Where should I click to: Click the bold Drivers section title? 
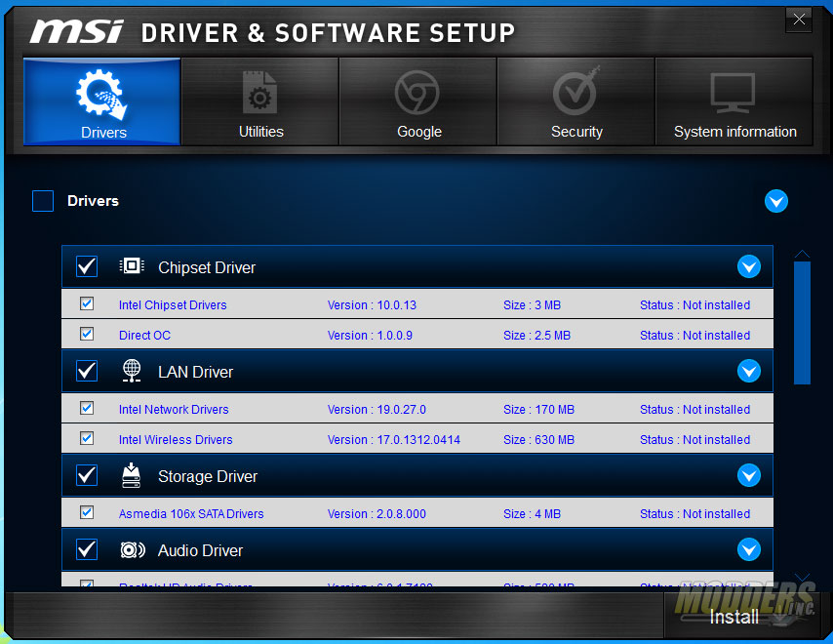point(93,201)
